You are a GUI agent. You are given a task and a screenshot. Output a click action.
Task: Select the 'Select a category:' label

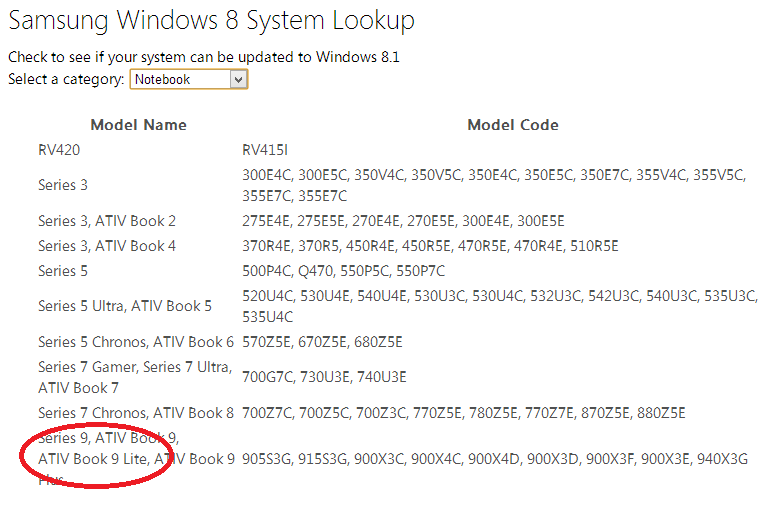click(66, 79)
